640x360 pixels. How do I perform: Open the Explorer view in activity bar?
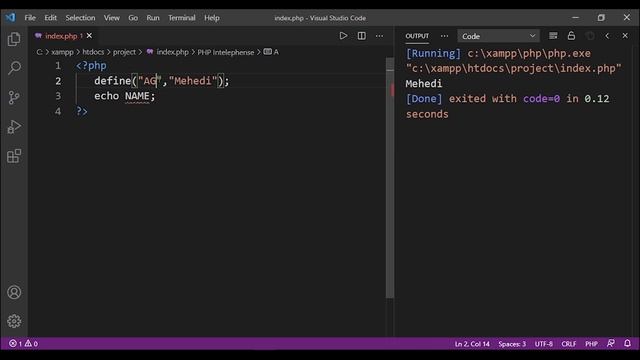point(14,39)
